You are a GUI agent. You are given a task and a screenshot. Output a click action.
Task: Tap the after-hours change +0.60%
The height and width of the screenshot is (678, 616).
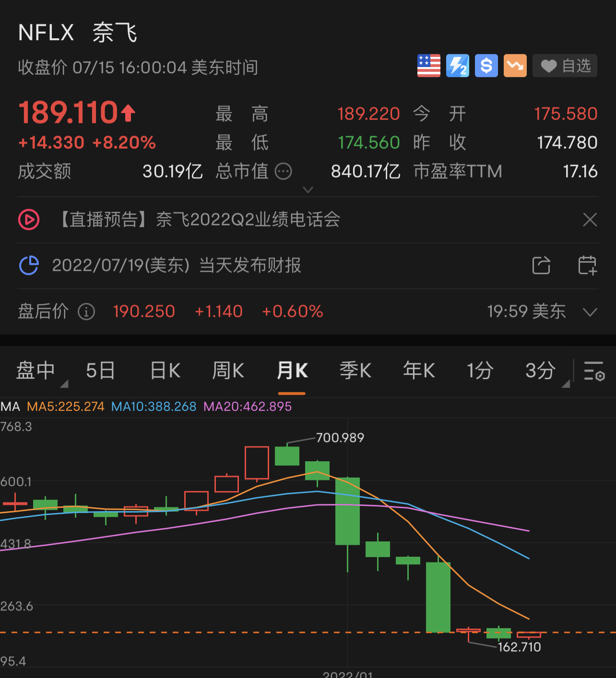pyautogui.click(x=293, y=312)
